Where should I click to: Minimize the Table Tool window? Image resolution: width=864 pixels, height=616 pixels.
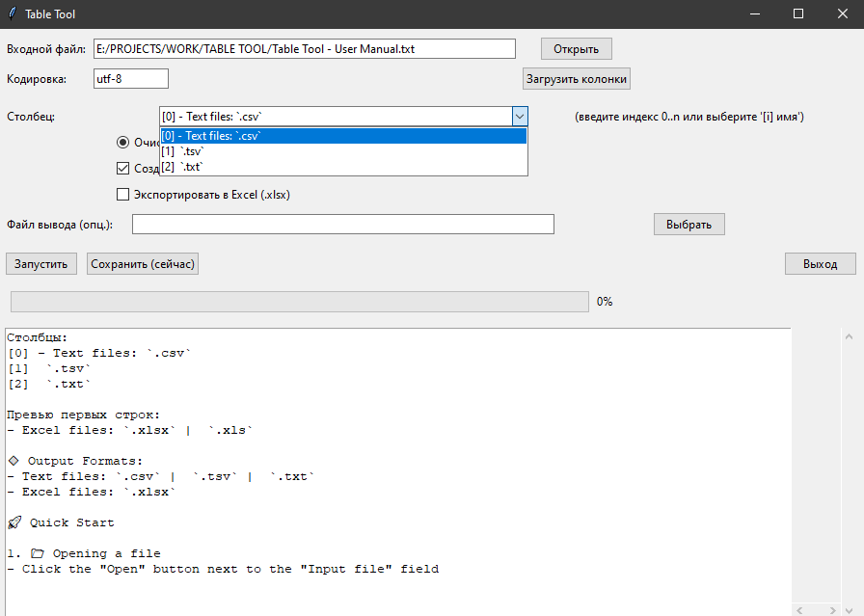pyautogui.click(x=754, y=13)
